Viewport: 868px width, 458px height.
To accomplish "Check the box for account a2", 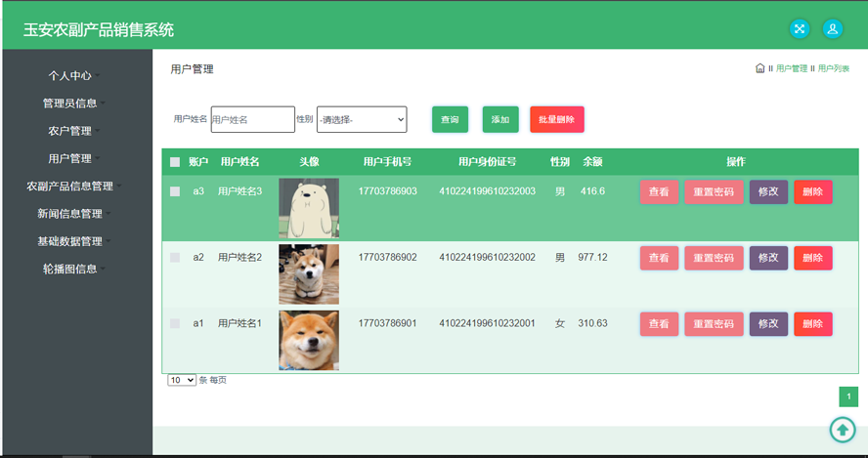I will [x=175, y=257].
